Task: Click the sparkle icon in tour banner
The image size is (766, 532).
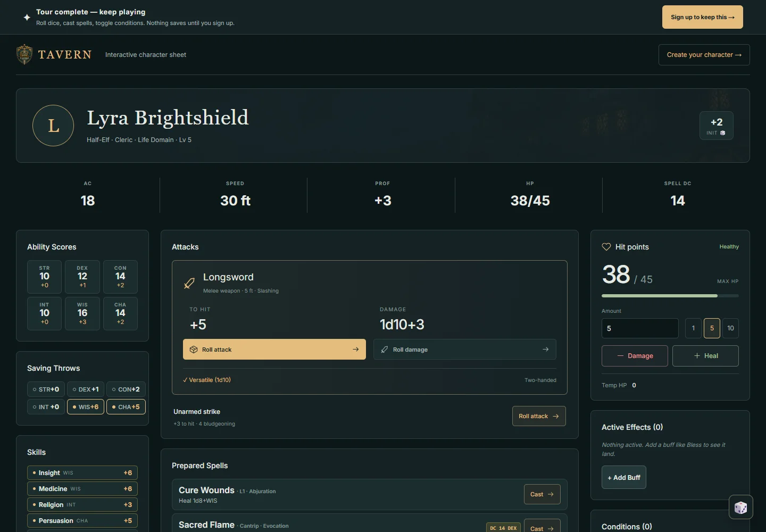Action: tap(27, 17)
